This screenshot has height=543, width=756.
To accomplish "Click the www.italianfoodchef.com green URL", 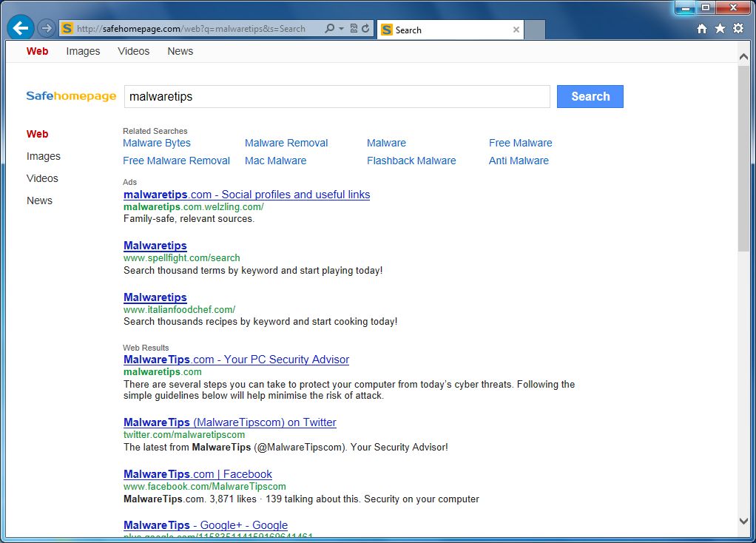I will (179, 309).
